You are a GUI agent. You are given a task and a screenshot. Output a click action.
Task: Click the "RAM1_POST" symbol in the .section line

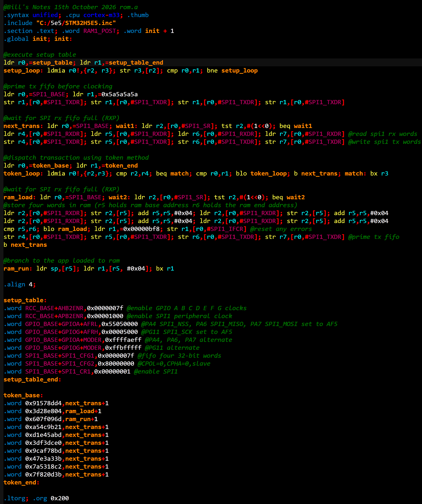[100, 31]
